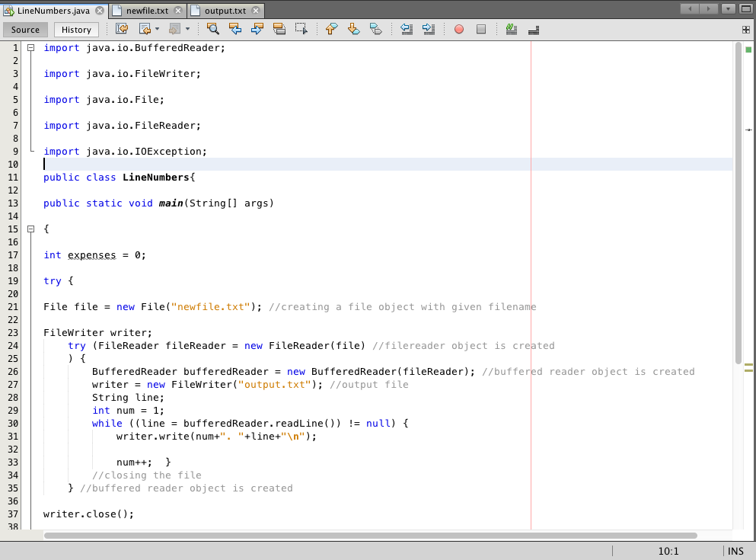Click the Forward navigation icon
Viewport: 756px width, 560px height.
tap(174, 29)
